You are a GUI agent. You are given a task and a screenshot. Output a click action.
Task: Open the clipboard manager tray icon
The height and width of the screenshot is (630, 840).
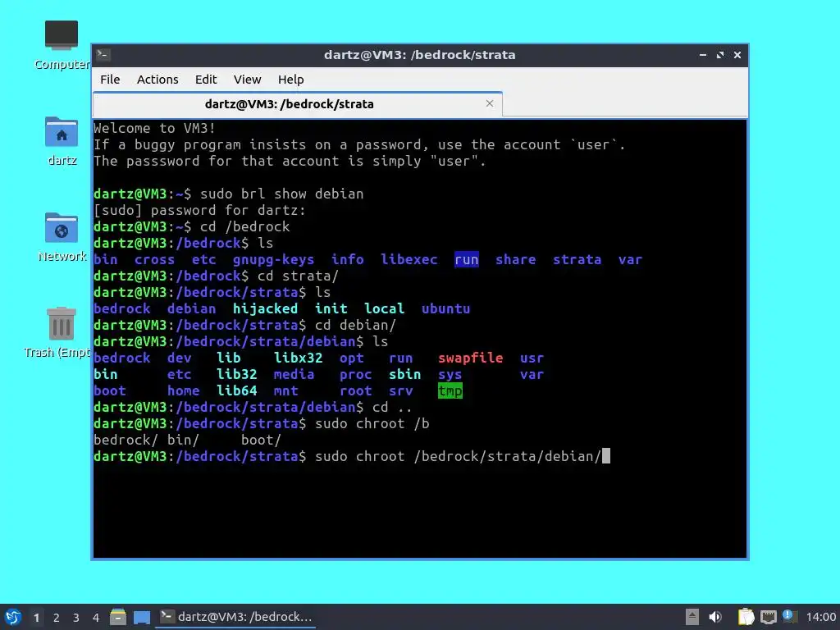746,617
